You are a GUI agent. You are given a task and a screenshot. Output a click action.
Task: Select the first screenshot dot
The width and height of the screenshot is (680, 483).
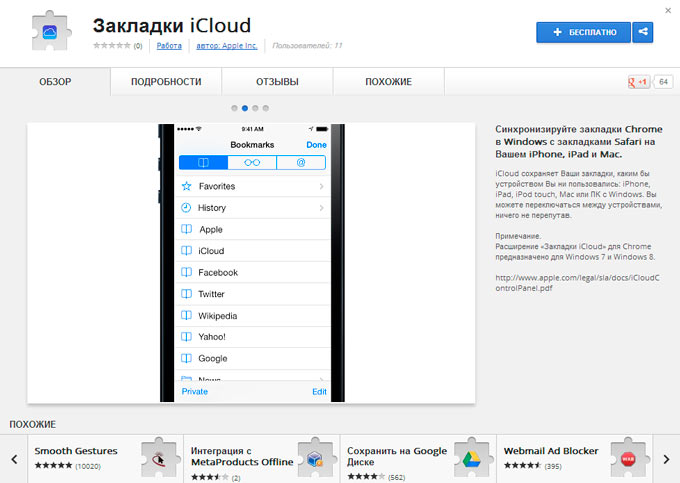coord(234,108)
